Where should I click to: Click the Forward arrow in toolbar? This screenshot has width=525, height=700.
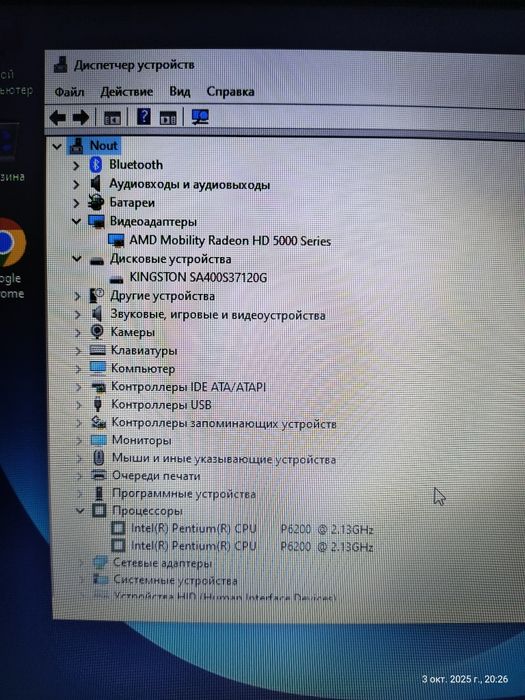[x=81, y=117]
